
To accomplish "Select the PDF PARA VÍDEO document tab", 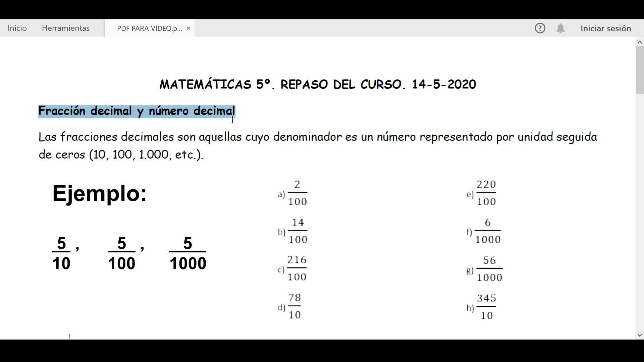I will tap(149, 28).
